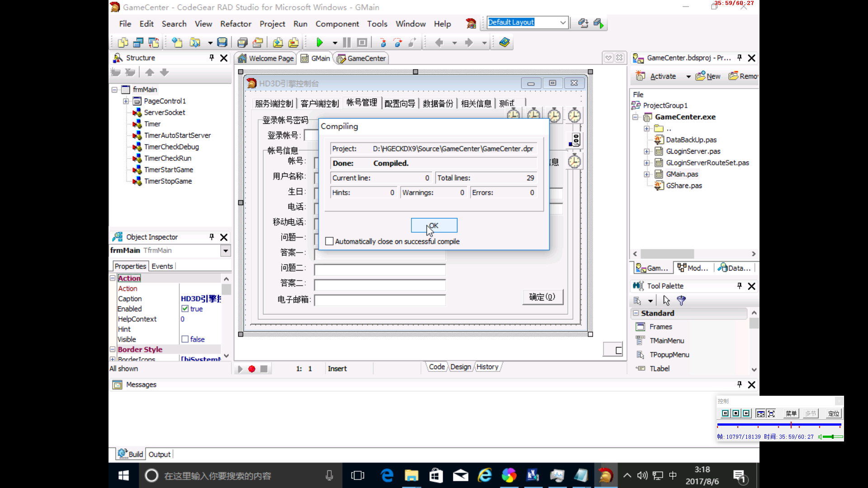This screenshot has width=868, height=488.
Task: Click the Step Over debug icon
Action: coord(398,42)
